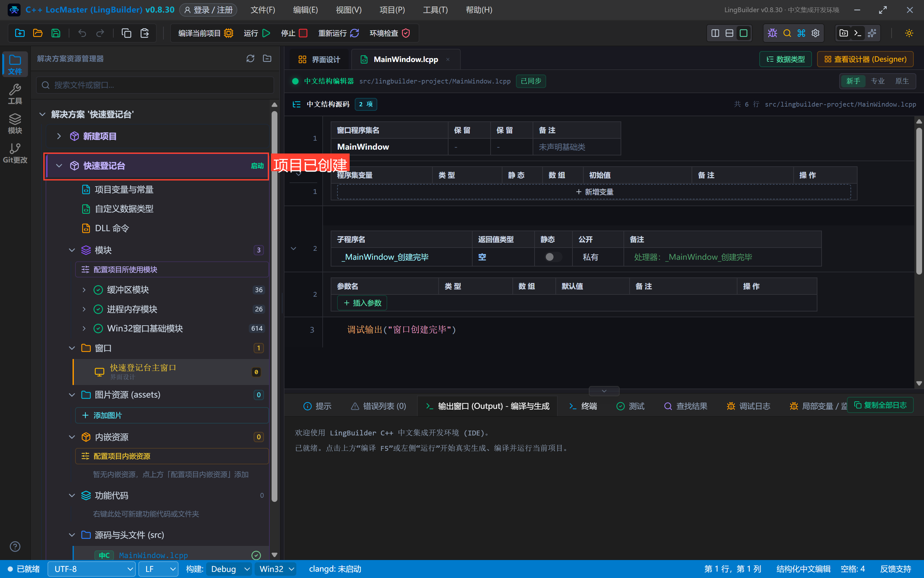Open the Modules sidebar panel

[15, 124]
